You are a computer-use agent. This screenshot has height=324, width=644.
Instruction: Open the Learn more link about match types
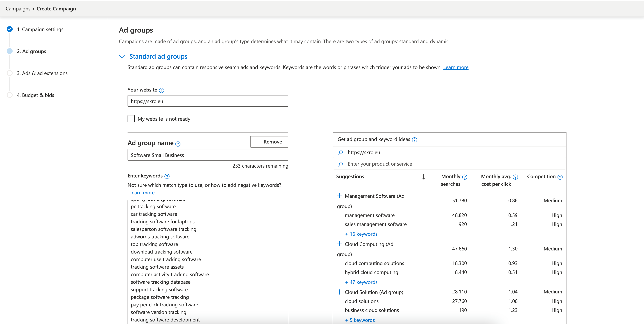(x=142, y=193)
